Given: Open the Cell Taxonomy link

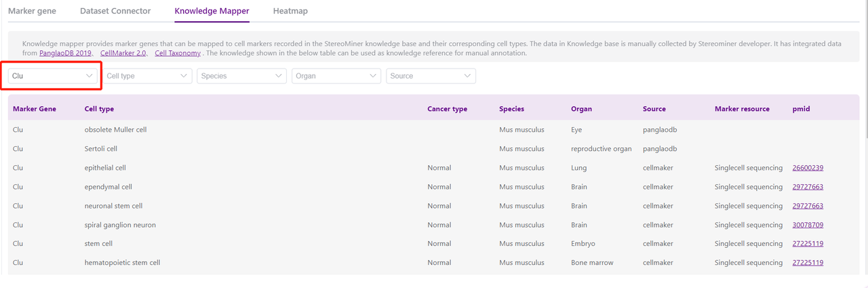Looking at the screenshot, I should click(x=178, y=53).
